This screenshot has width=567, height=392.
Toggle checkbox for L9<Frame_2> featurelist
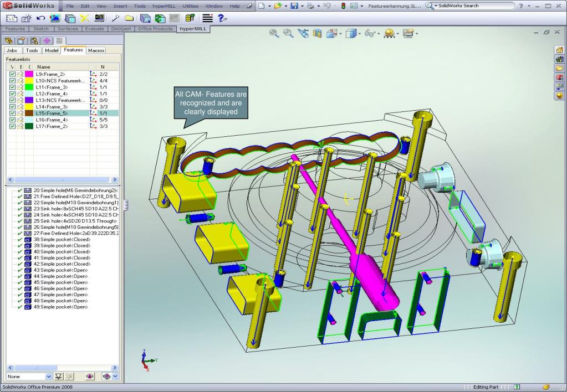pos(12,74)
